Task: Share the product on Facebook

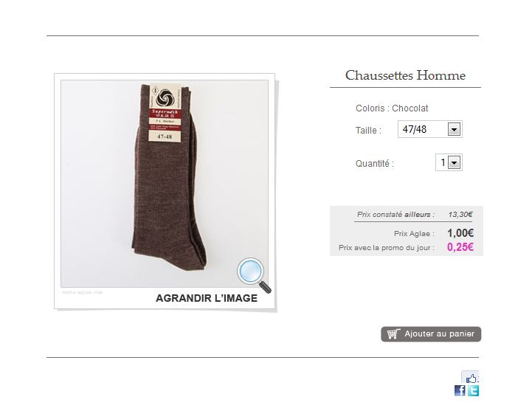Action: (460, 390)
